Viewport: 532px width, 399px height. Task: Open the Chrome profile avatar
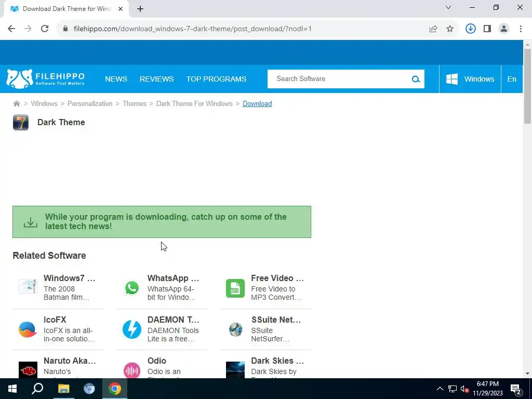[504, 29]
